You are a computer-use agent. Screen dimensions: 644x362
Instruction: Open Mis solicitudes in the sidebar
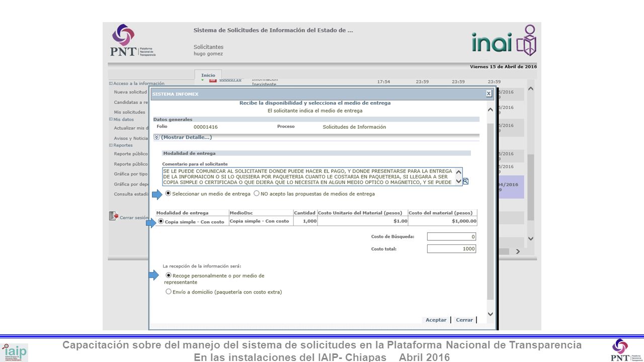129,112
